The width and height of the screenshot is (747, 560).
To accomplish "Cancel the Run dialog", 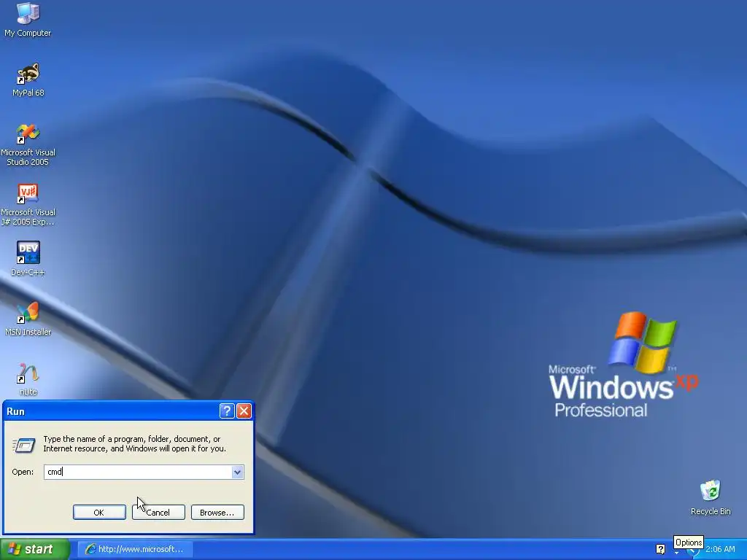I will click(158, 513).
